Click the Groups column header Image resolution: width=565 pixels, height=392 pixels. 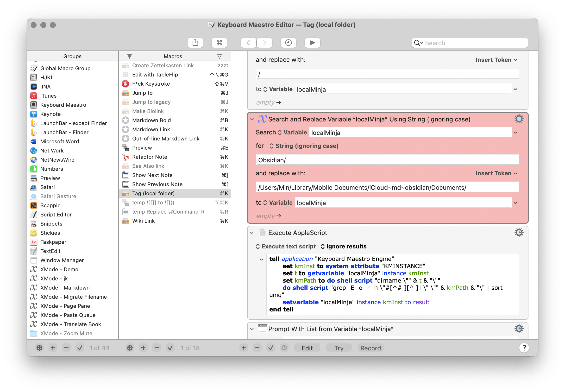pyautogui.click(x=72, y=56)
